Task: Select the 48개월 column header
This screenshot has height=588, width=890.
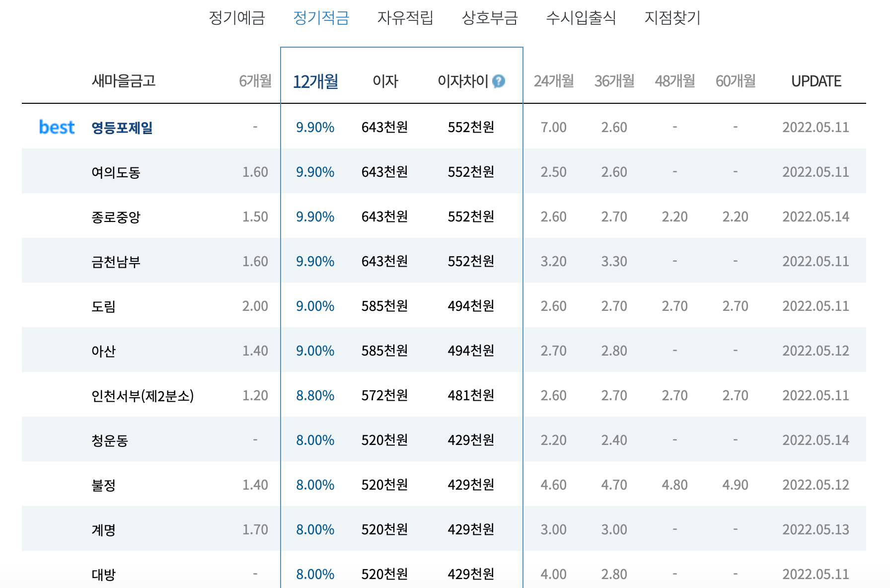Action: tap(675, 81)
